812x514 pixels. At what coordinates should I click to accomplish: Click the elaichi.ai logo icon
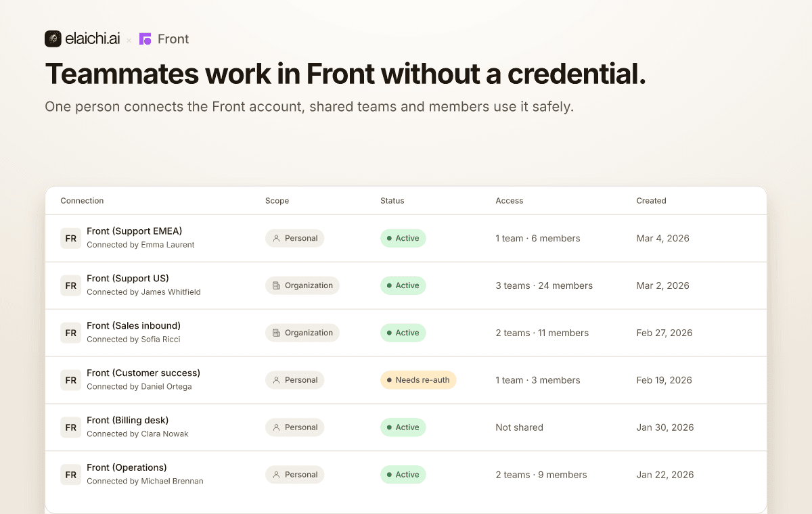click(x=53, y=39)
